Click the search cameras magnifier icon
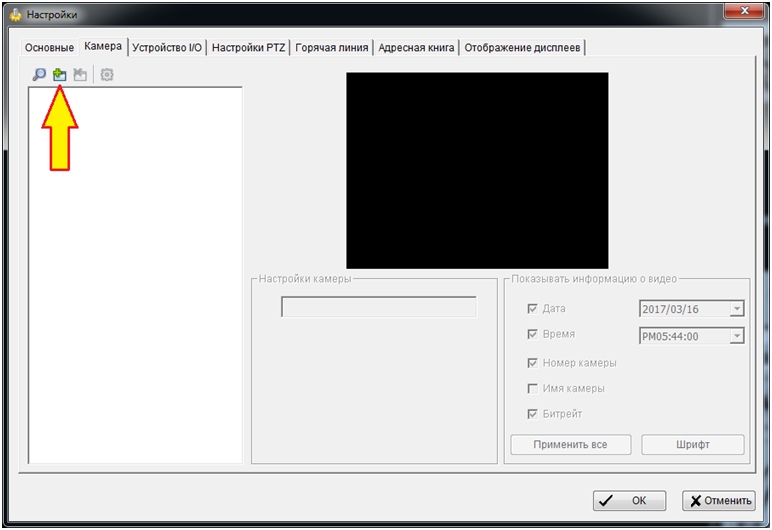This screenshot has height=530, width=772. click(39, 75)
